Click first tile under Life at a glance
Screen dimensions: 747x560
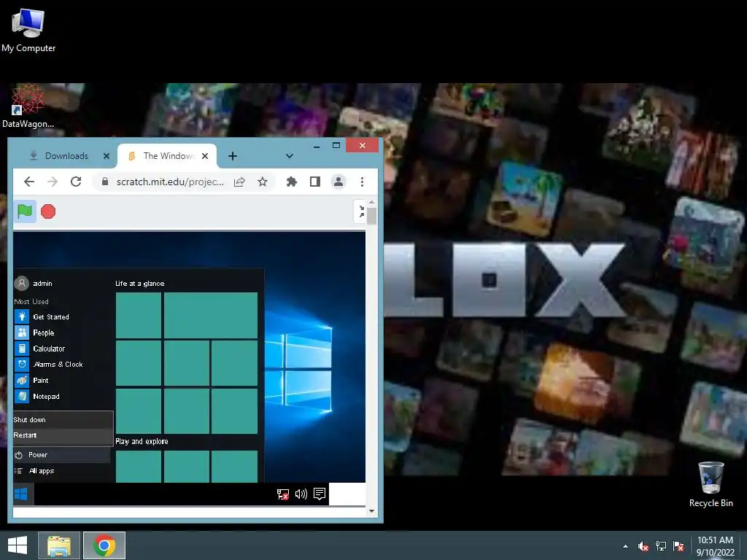click(x=138, y=315)
